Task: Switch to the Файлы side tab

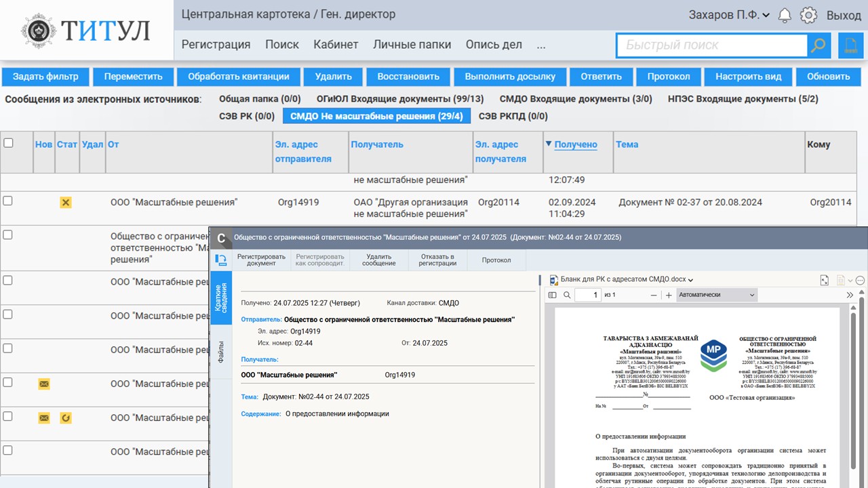Action: point(221,352)
